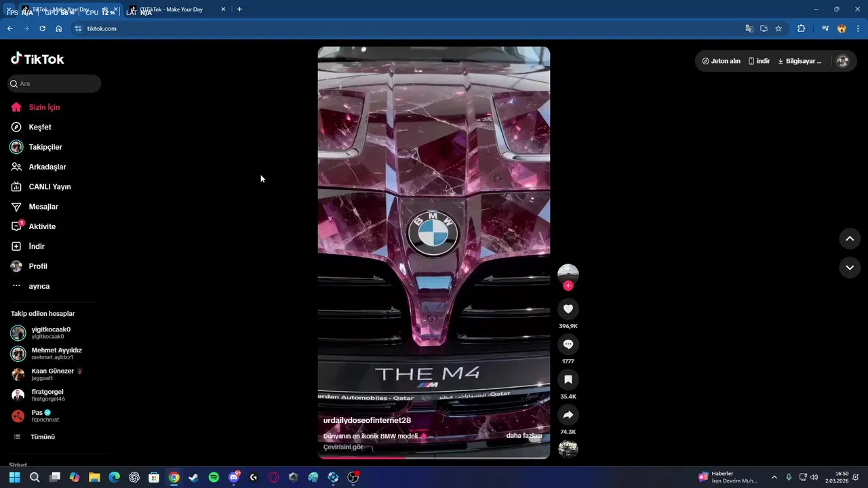
Task: Open Steam from the taskbar
Action: [193, 477]
